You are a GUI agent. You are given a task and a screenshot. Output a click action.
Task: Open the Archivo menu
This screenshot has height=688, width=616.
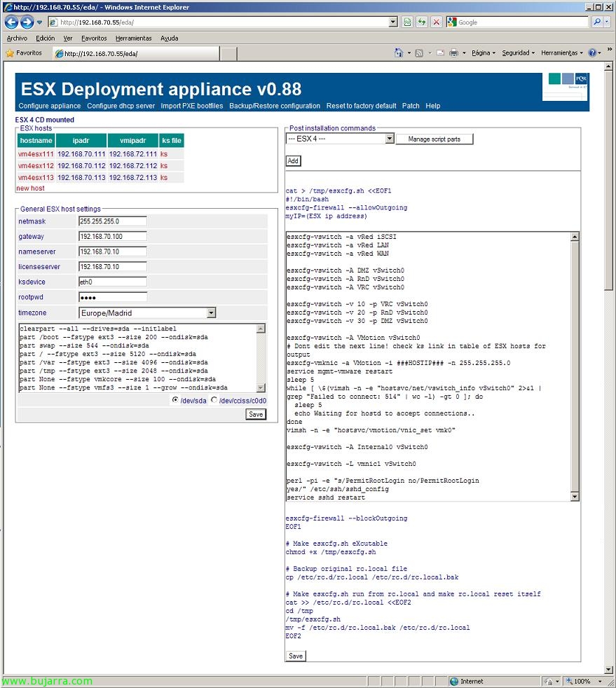(17, 38)
